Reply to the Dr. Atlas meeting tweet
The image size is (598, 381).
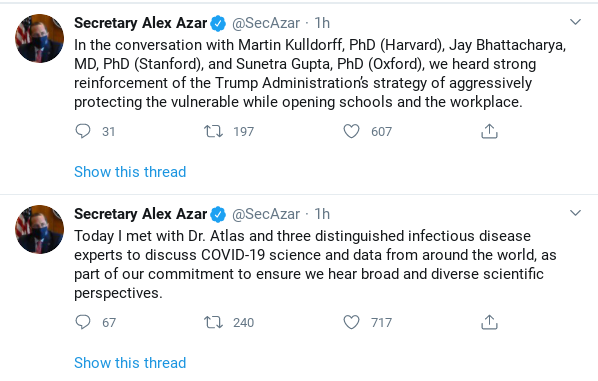coord(83,322)
